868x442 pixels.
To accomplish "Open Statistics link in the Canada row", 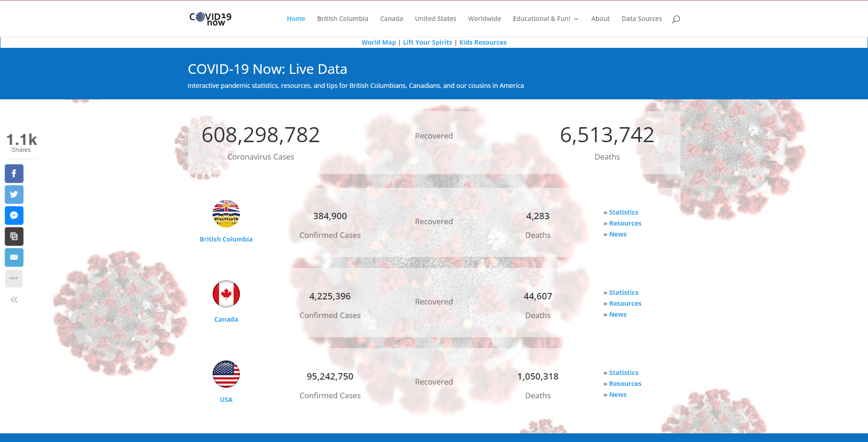I will pyautogui.click(x=624, y=293).
